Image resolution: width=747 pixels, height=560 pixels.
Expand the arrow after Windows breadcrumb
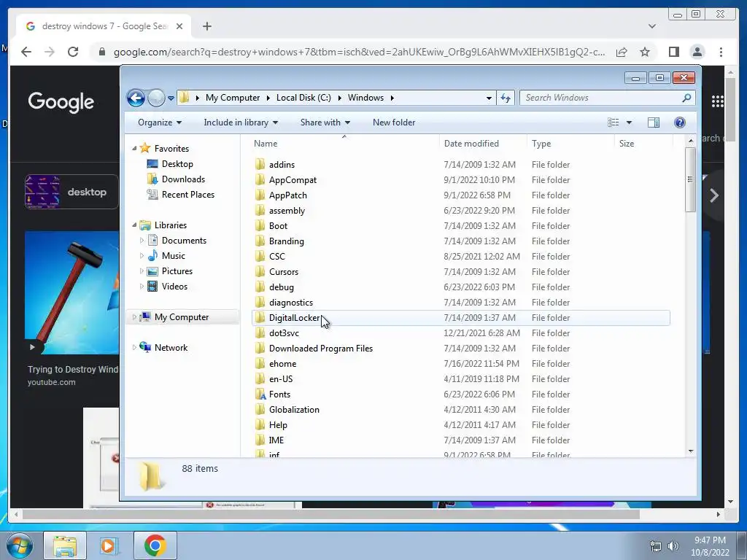[392, 98]
